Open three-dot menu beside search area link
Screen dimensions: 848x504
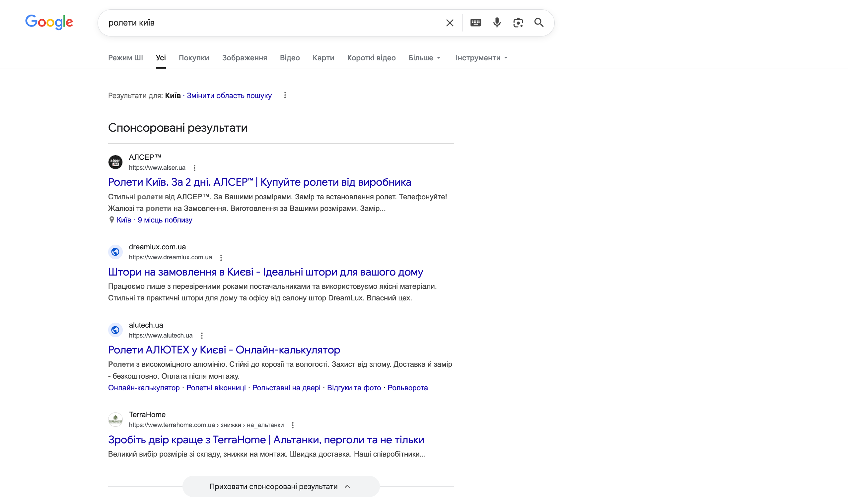[285, 95]
